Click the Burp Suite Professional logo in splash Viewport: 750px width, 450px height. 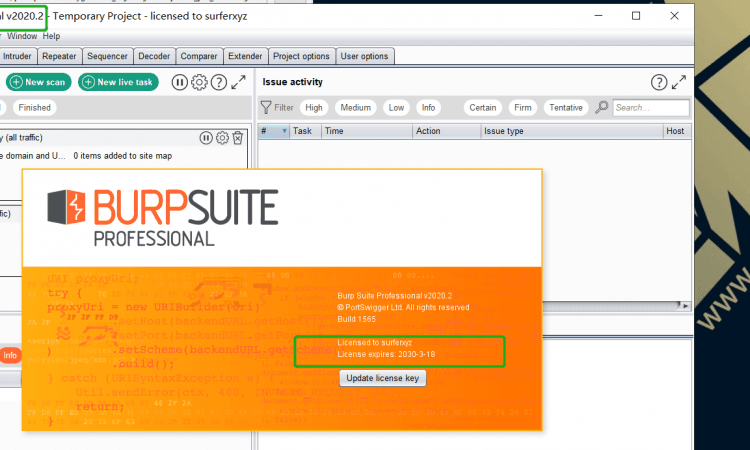tap(163, 218)
